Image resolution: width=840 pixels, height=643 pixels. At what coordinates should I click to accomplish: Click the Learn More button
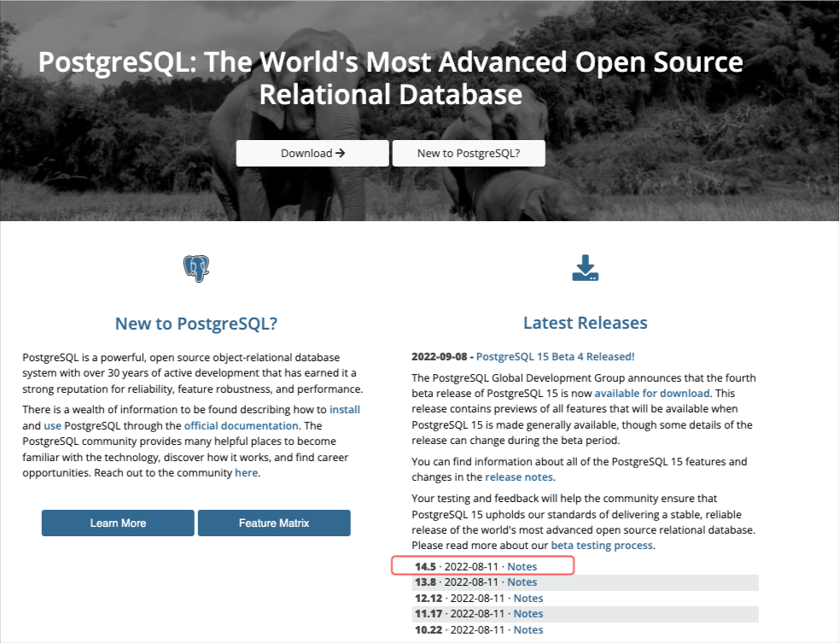[118, 523]
